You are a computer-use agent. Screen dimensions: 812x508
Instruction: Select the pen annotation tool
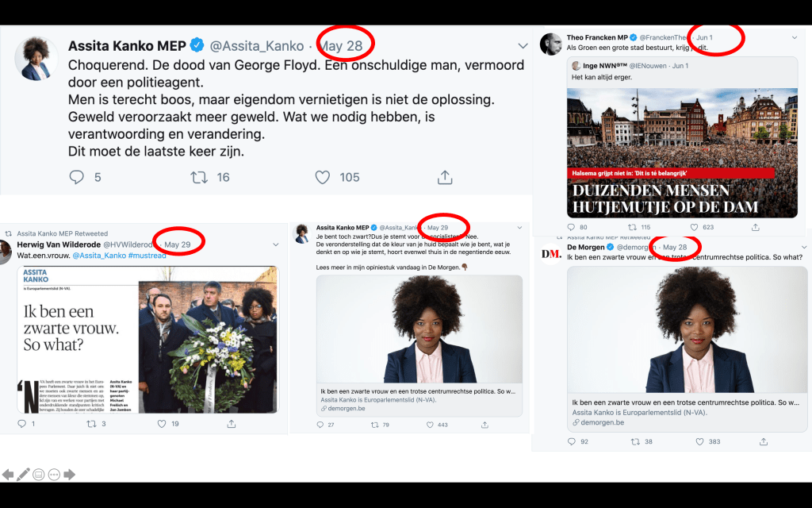23,475
